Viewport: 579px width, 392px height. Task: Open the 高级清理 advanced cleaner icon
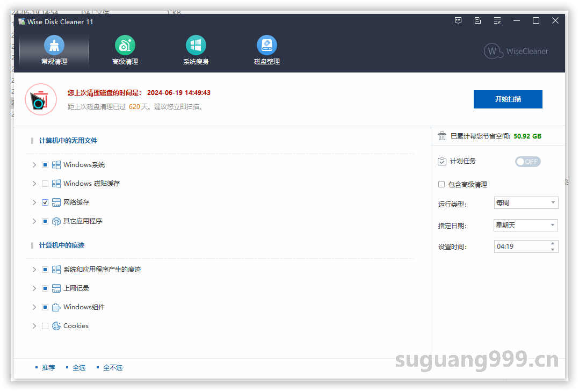125,46
